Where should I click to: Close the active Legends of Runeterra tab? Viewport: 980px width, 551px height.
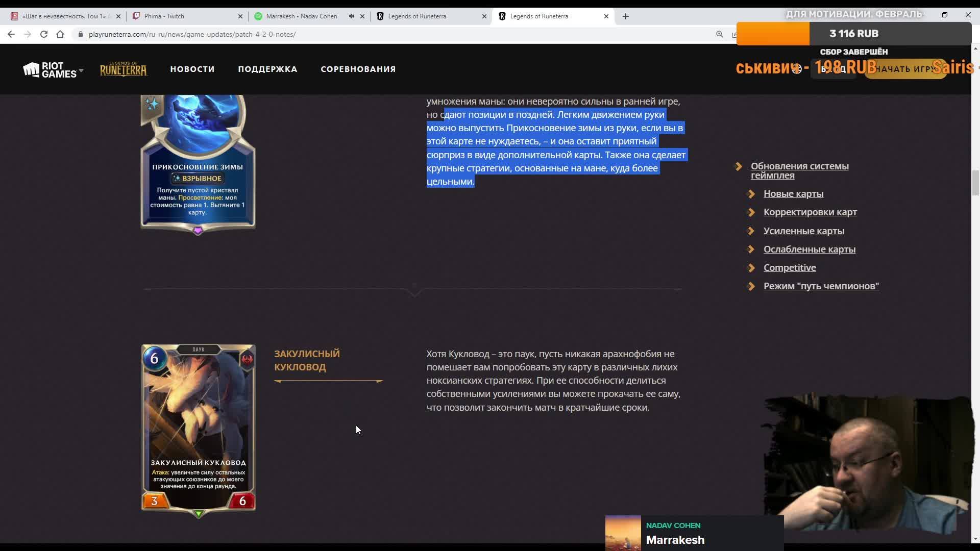coord(606,16)
